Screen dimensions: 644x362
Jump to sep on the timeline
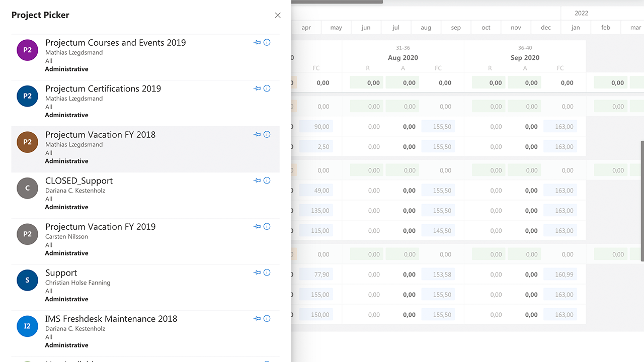pyautogui.click(x=456, y=28)
